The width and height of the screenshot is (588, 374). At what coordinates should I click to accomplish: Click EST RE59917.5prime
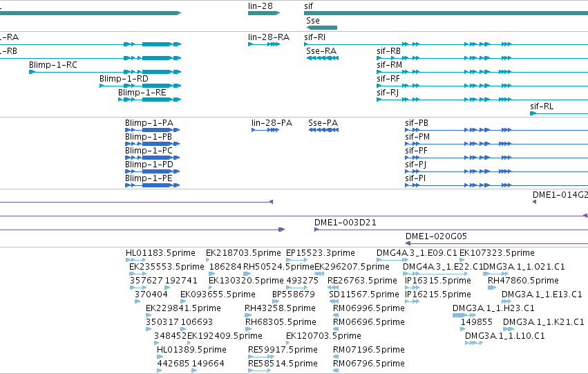283,350
